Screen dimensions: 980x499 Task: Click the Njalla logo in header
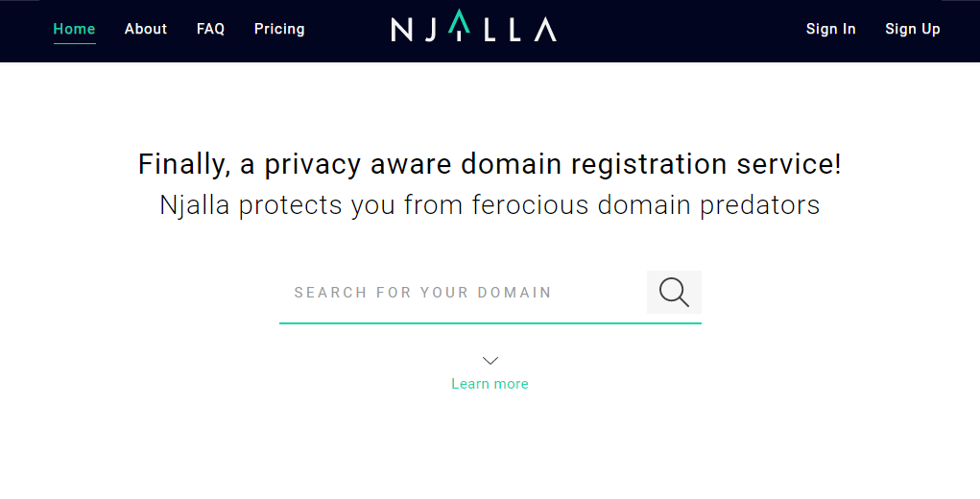(x=474, y=26)
